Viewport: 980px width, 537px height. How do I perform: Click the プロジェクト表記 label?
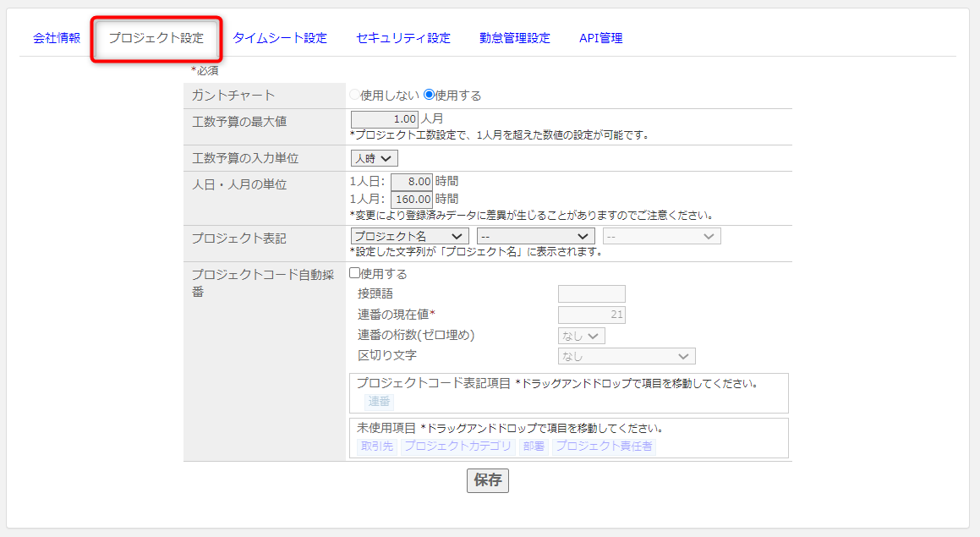click(x=238, y=238)
